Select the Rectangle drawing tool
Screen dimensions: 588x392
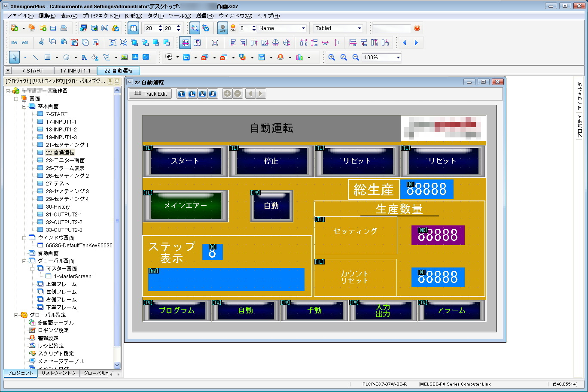pos(48,57)
